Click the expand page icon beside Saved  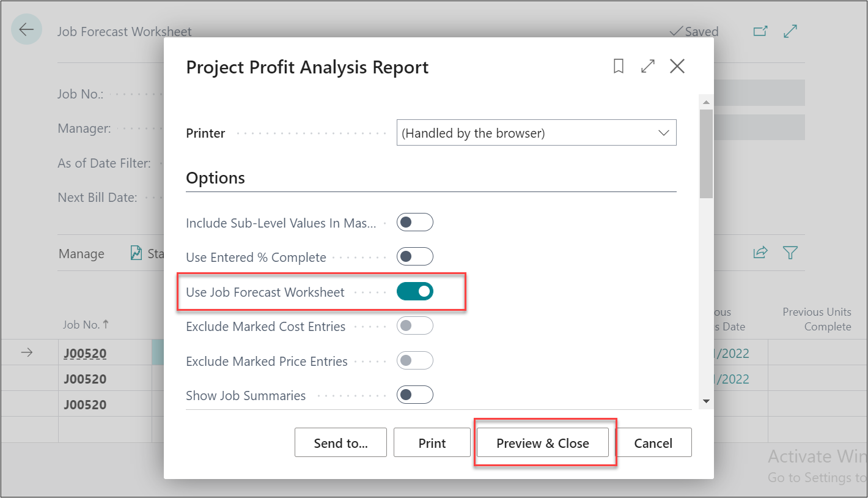[790, 31]
